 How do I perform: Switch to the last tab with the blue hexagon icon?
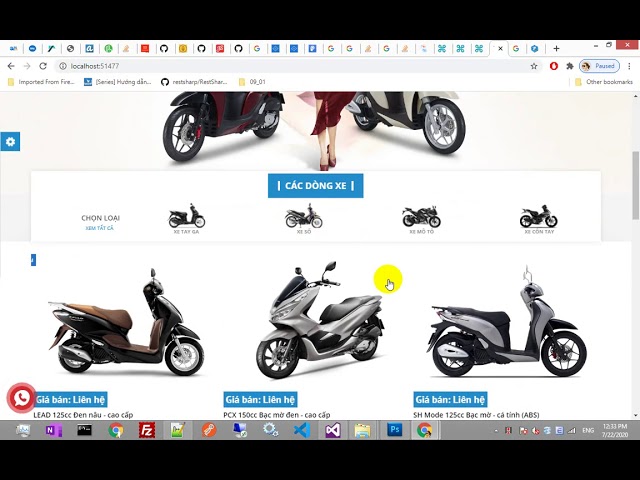pos(535,49)
